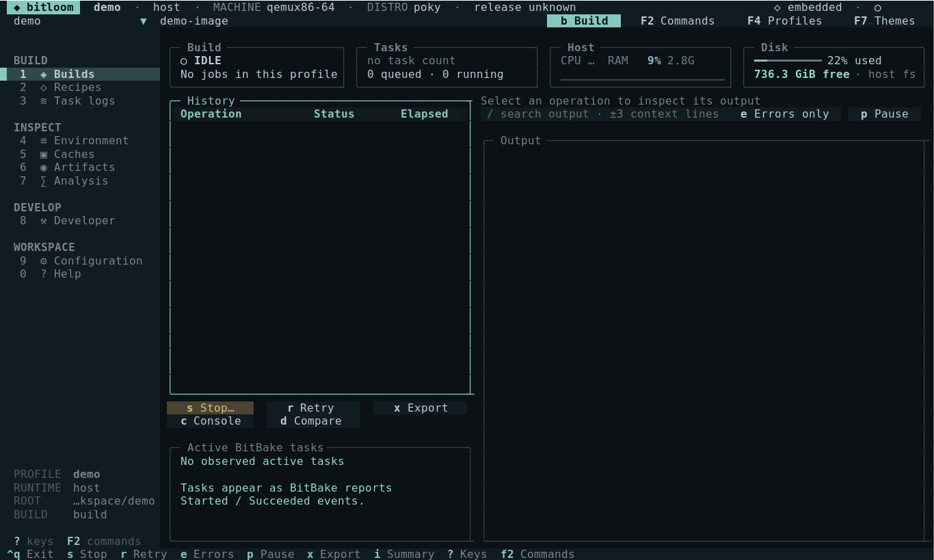Click 'No observed active tasks' text
This screenshot has height=560, width=934.
pos(263,462)
